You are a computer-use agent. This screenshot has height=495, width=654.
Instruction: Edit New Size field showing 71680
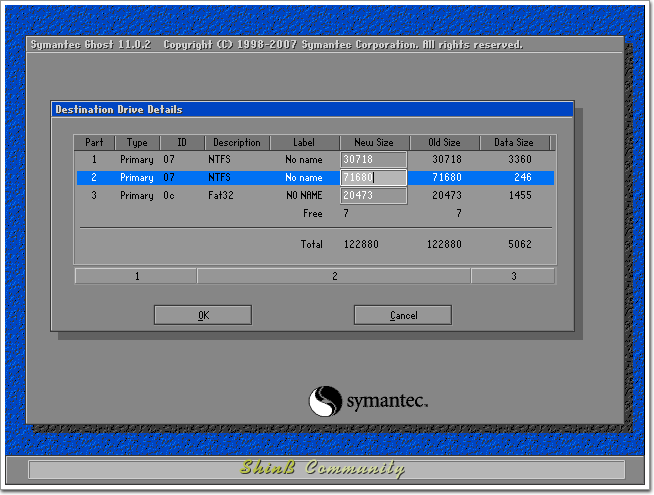click(x=373, y=177)
